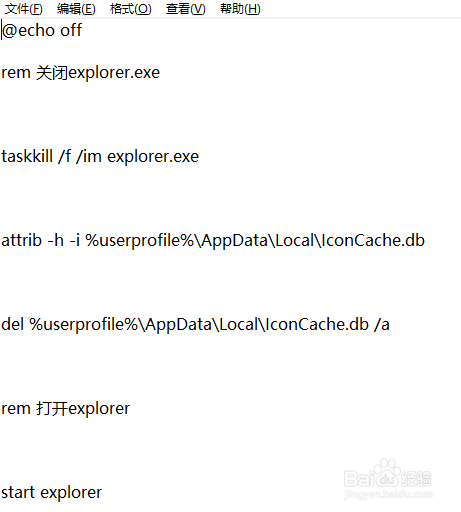Open the 查看(V) menu
The height and width of the screenshot is (512, 461).
186,9
